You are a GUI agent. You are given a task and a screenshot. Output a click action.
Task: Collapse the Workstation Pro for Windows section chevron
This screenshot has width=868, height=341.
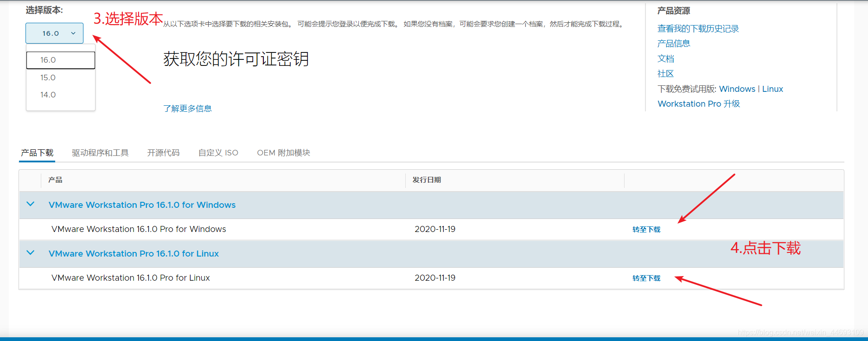pyautogui.click(x=31, y=204)
